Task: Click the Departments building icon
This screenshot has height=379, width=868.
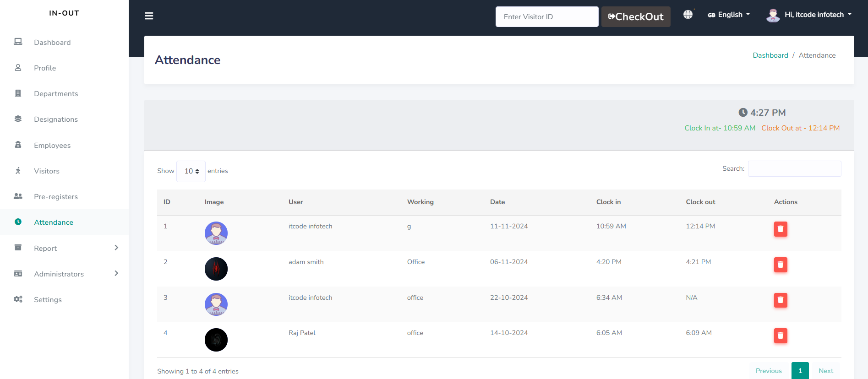Action: [18, 93]
